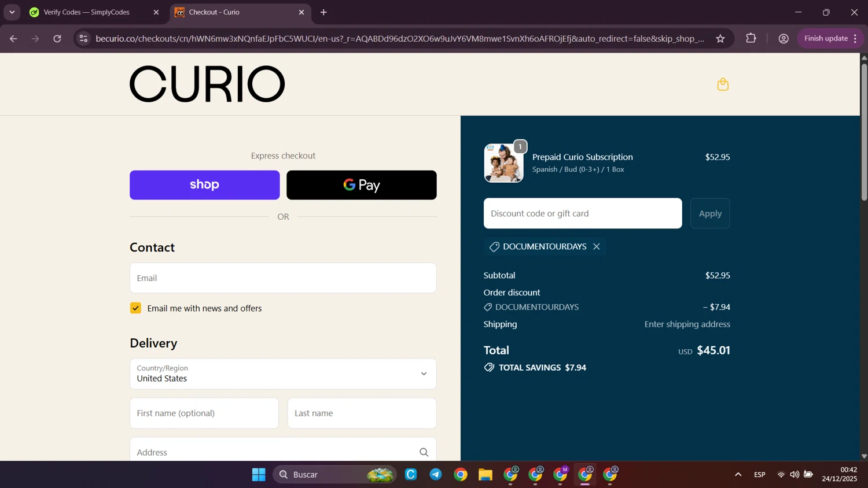Close the Checkout - Curio tab
Viewport: 868px width, 488px height.
point(301,12)
